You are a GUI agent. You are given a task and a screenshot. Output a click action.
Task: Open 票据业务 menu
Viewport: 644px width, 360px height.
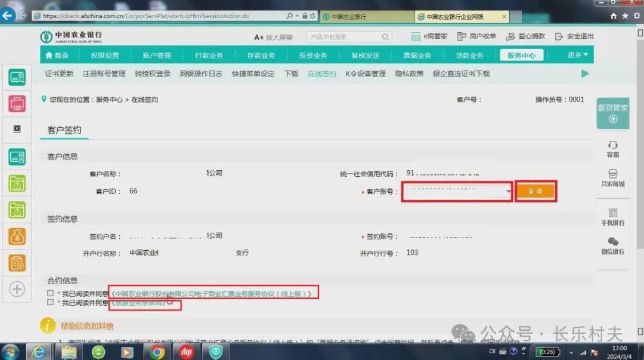coord(417,55)
